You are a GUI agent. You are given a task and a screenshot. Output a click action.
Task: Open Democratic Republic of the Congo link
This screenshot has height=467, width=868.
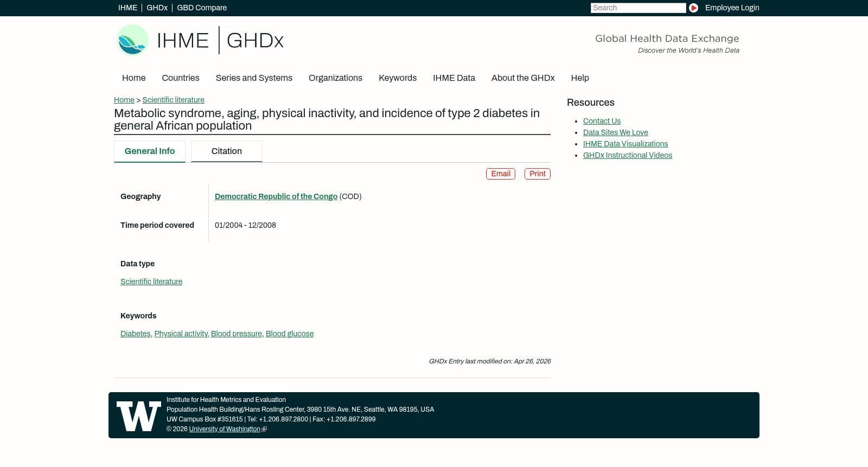(x=276, y=197)
